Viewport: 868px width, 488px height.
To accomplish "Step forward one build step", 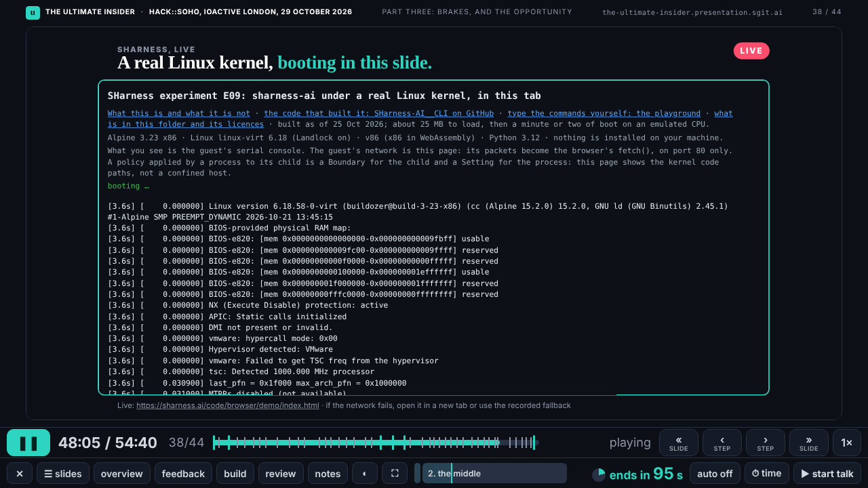I will pyautogui.click(x=766, y=443).
